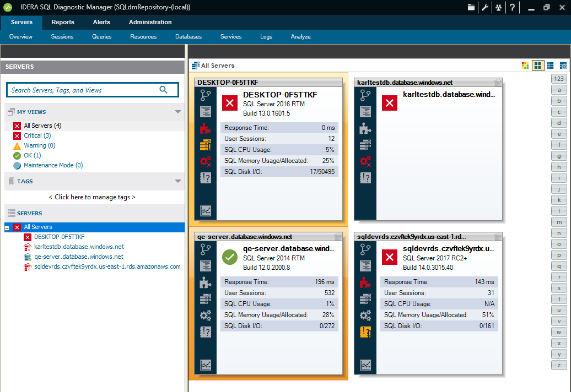Focus the Search Servers, Tags, and Views field

click(93, 90)
